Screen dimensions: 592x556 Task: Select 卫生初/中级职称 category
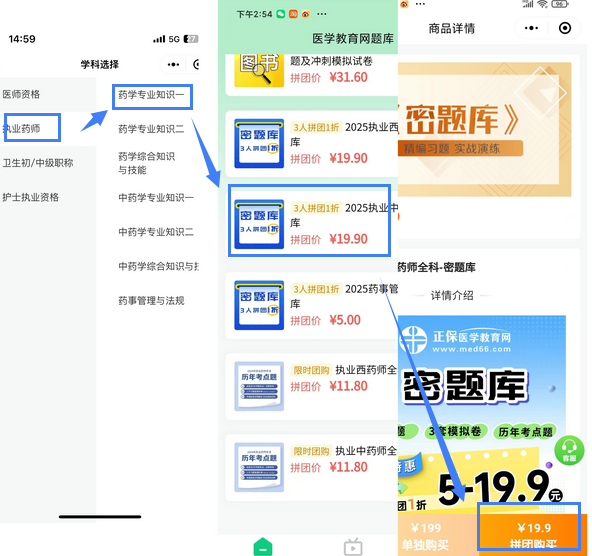tap(38, 163)
